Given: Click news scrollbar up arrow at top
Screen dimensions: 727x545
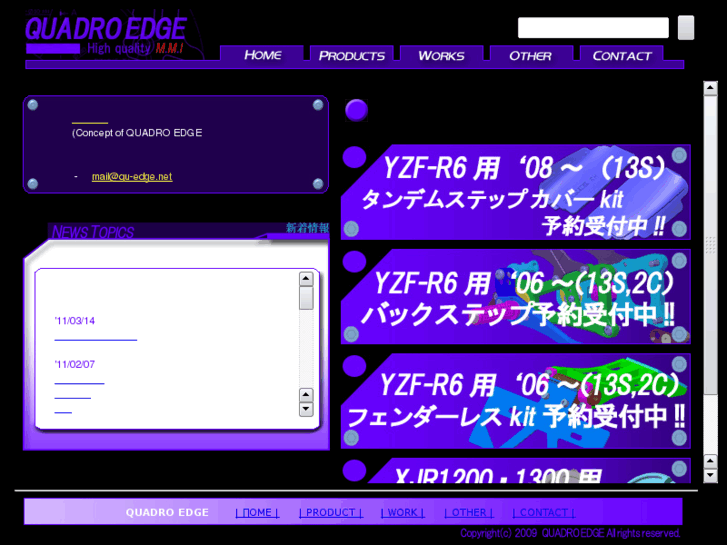Looking at the screenshot, I should click(x=306, y=279).
